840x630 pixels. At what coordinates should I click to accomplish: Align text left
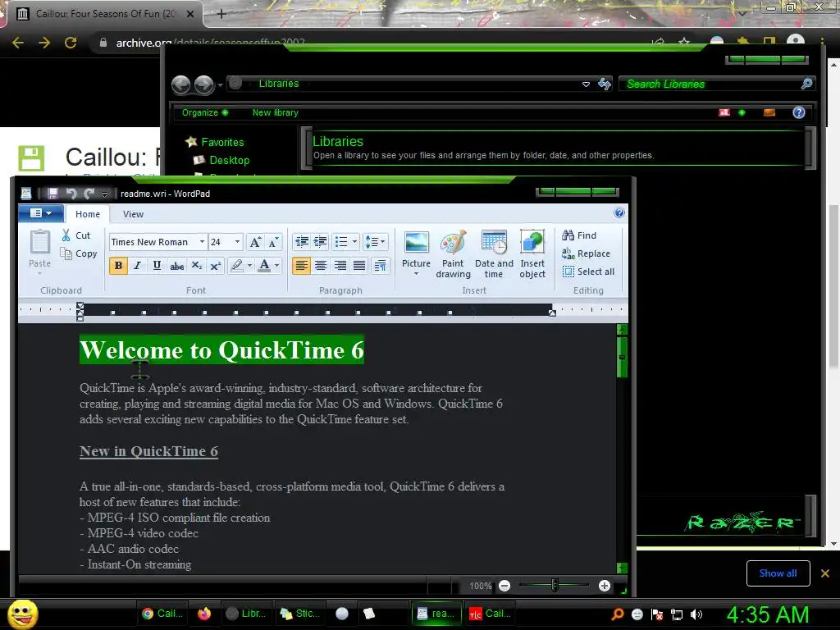tap(302, 265)
